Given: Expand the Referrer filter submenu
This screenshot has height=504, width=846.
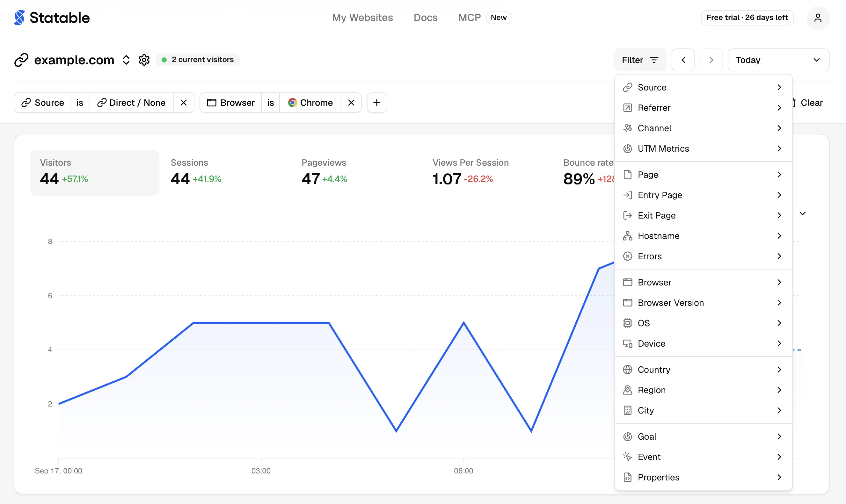Looking at the screenshot, I should (703, 108).
